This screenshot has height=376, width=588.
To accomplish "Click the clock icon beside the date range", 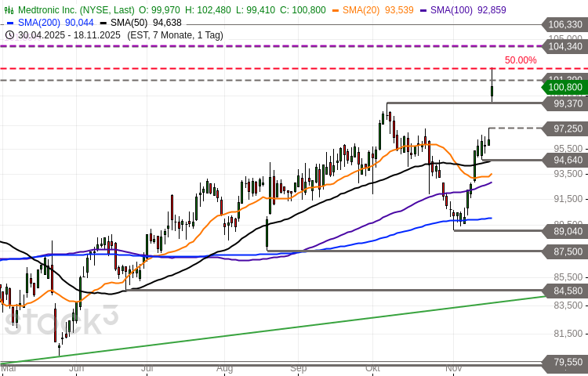I will click(9, 35).
